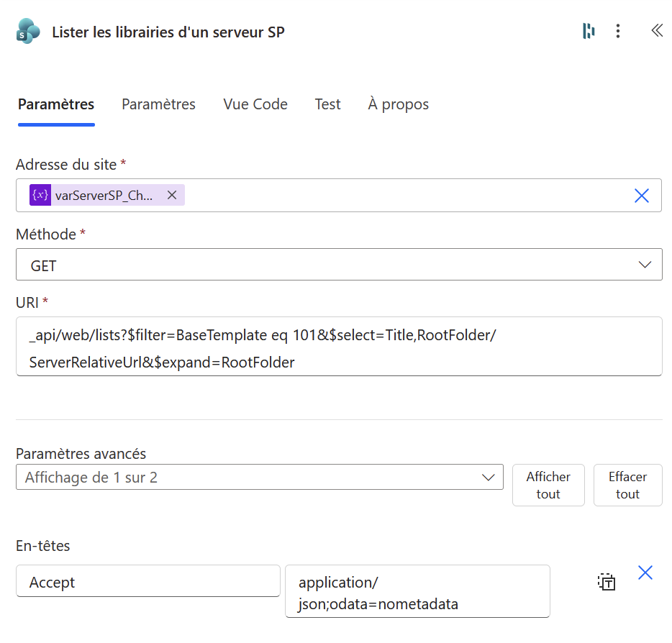Go to the Test tab
The image size is (672, 643).
tap(327, 104)
